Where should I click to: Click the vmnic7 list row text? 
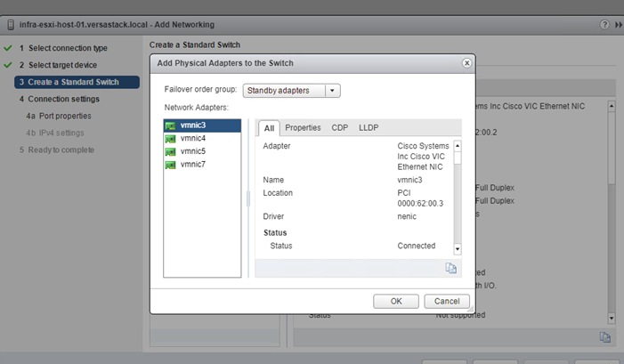point(193,165)
